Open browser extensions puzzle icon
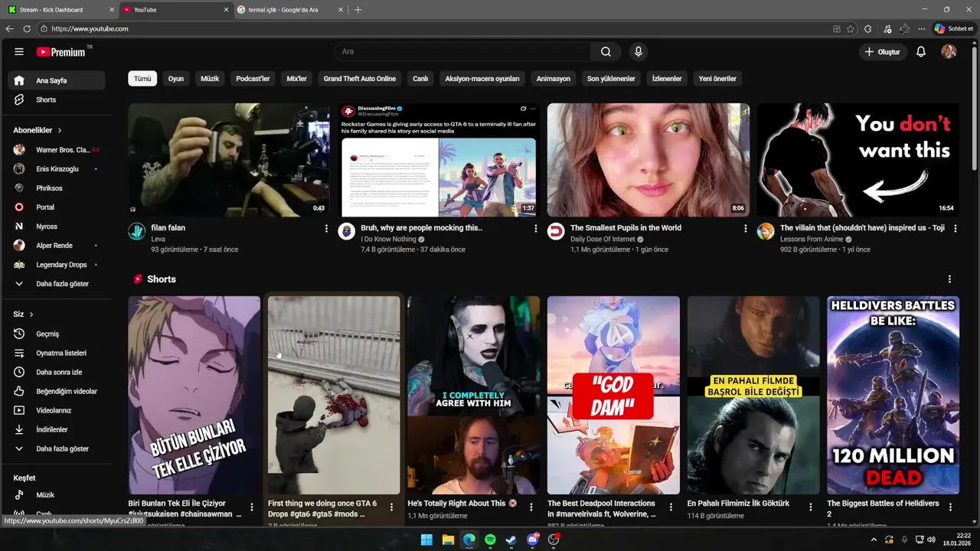 click(x=867, y=28)
